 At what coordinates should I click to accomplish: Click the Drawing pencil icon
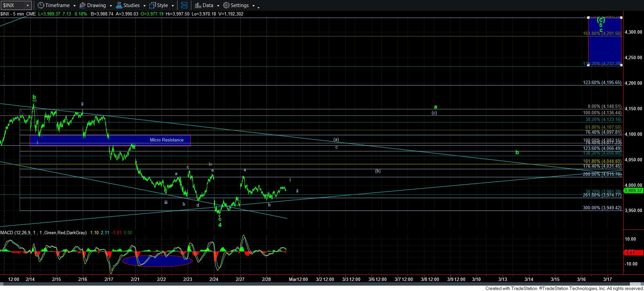[x=83, y=5]
